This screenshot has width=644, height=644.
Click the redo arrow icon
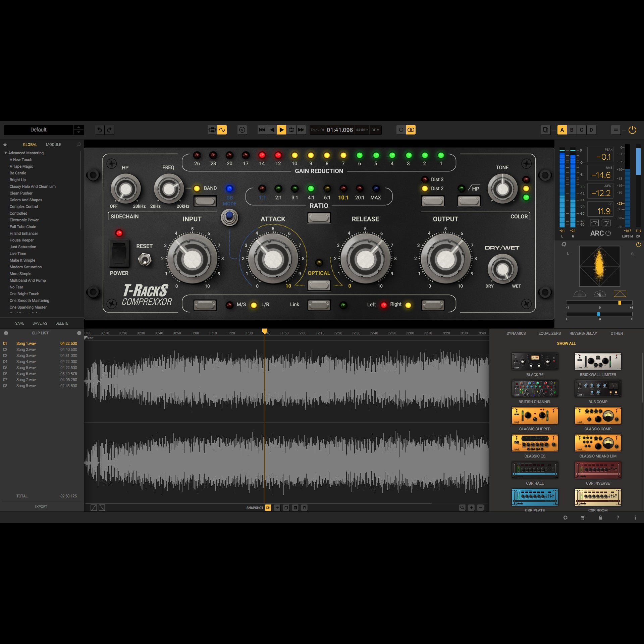[110, 130]
